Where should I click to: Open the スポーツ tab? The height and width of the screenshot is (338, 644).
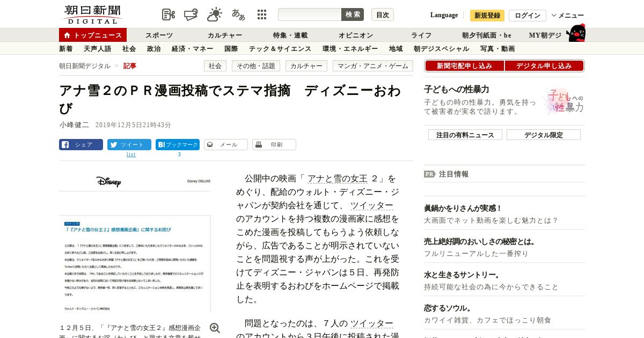point(159,35)
